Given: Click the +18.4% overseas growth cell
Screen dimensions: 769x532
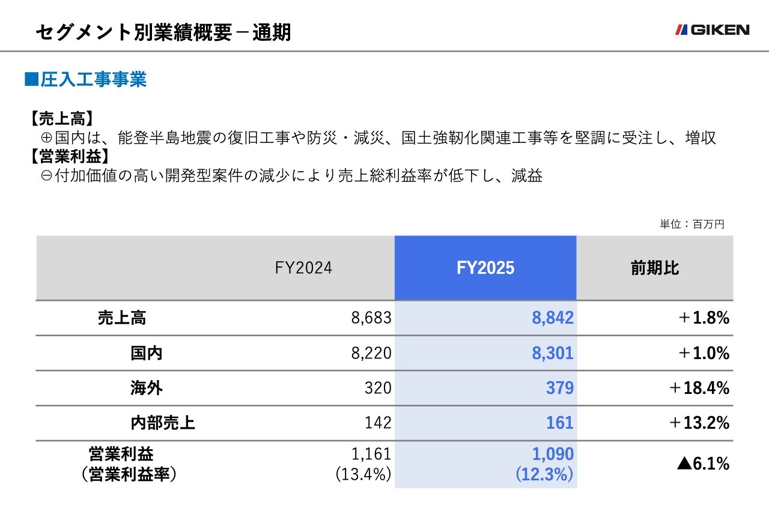Looking at the screenshot, I should (699, 388).
